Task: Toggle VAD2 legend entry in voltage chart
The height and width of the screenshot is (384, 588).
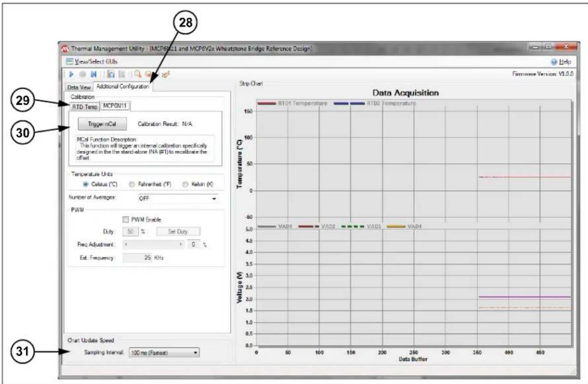Action: coord(317,226)
